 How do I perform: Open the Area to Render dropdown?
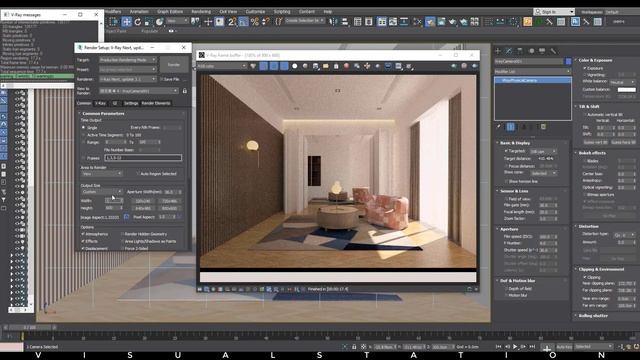point(102,174)
